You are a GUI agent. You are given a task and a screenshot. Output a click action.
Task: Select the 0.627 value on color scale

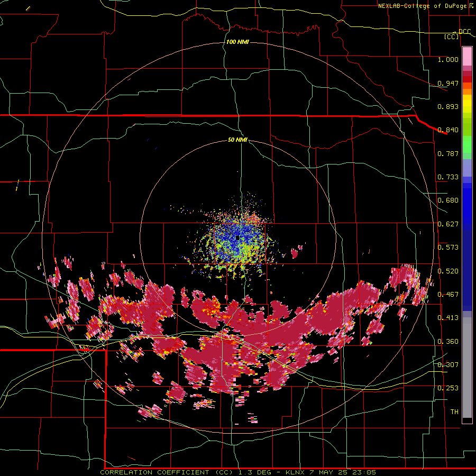coord(448,224)
